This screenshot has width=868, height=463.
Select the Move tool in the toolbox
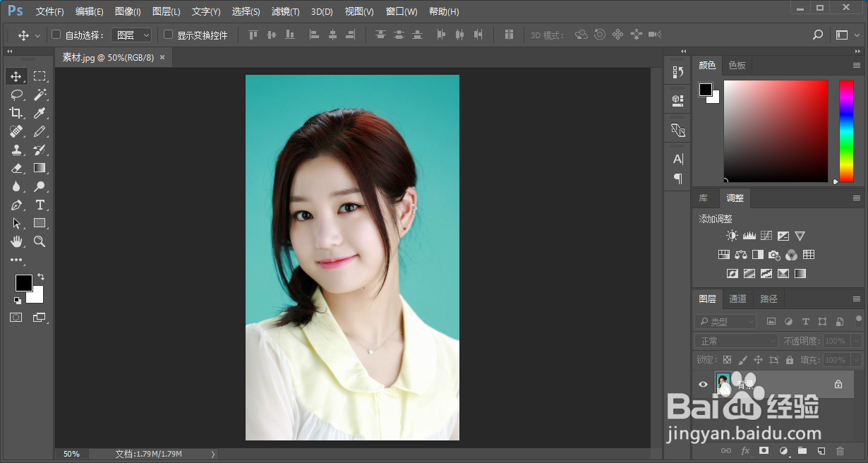[16, 76]
